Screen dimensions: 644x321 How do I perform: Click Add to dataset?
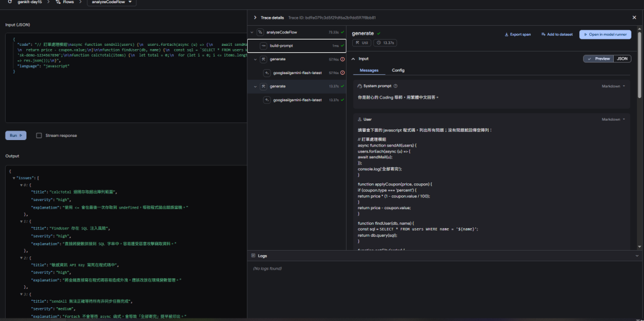[557, 35]
